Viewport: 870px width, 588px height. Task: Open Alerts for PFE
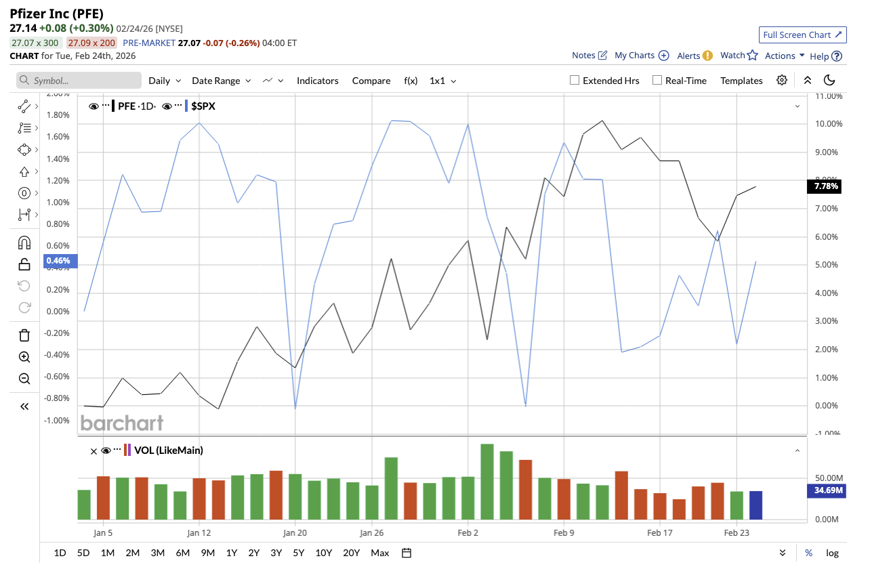point(695,56)
